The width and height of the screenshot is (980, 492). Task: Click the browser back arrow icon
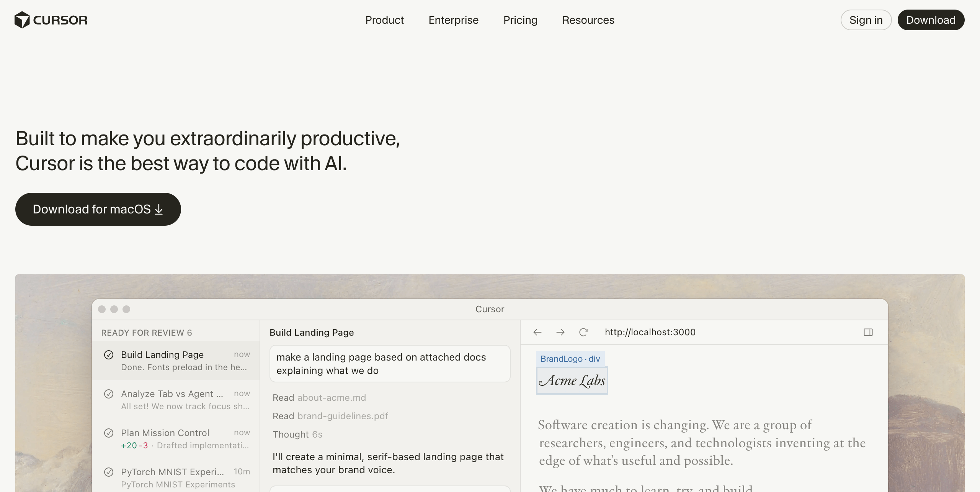coord(537,332)
